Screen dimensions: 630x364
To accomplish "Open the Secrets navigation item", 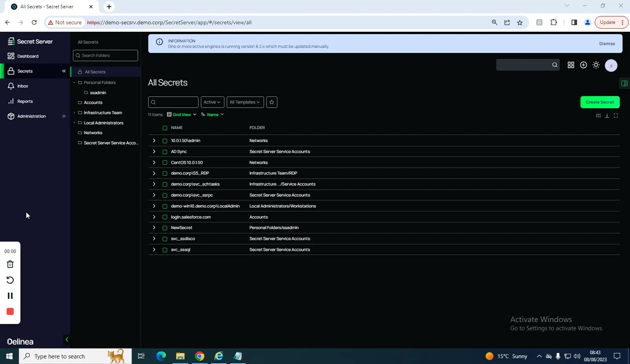I will [25, 71].
